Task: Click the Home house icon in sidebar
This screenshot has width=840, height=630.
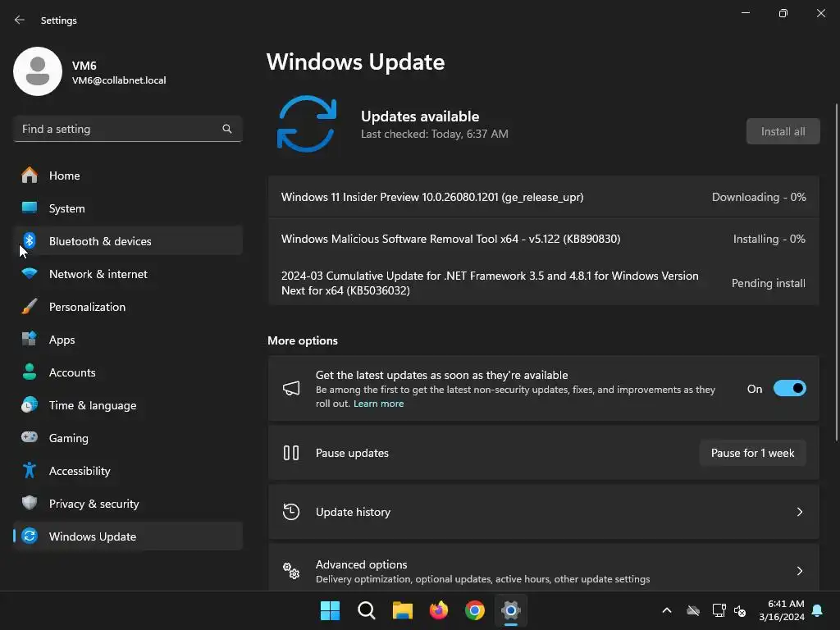Action: pos(30,176)
